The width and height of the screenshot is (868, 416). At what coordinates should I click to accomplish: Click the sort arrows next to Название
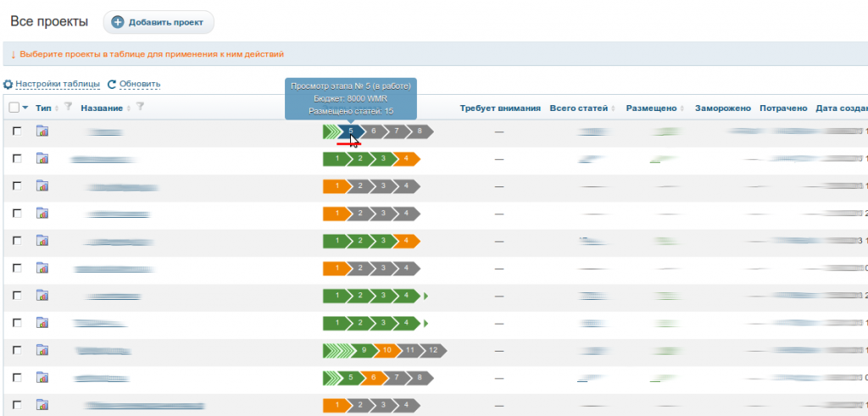(x=129, y=108)
